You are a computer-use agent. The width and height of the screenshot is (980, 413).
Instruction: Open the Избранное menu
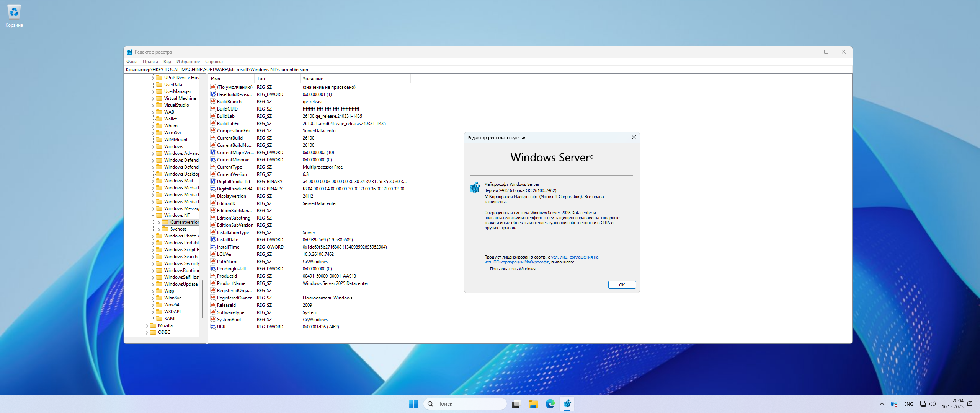coord(188,62)
